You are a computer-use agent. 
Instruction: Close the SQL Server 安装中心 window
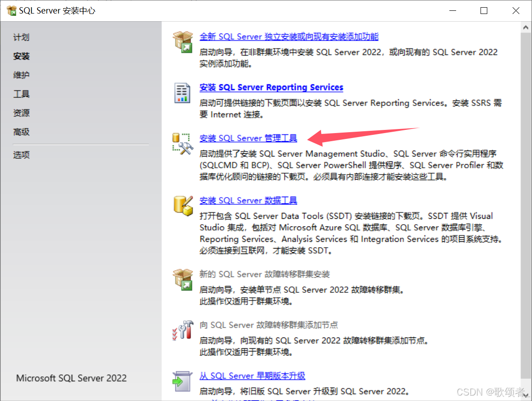[x=516, y=10]
